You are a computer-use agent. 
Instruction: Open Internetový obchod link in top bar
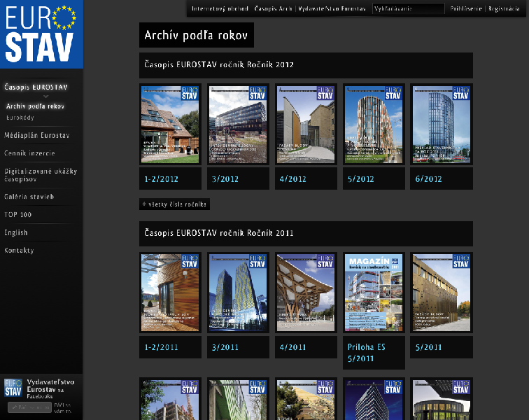coord(220,8)
